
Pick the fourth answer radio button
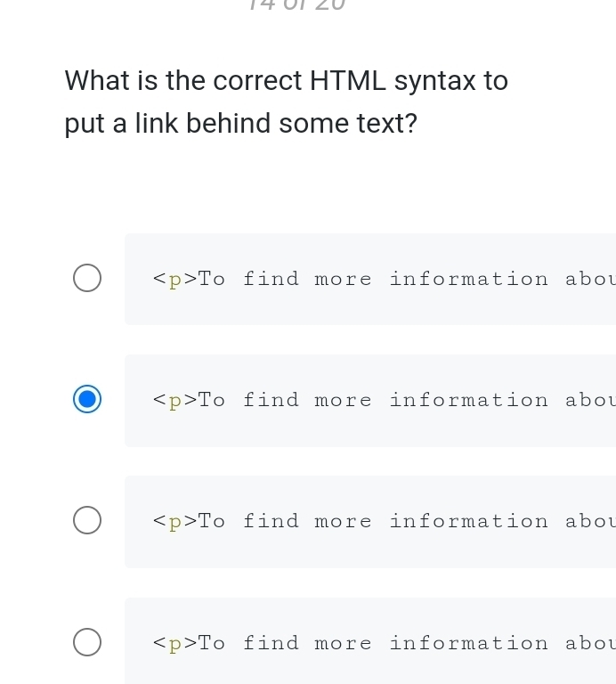86,642
